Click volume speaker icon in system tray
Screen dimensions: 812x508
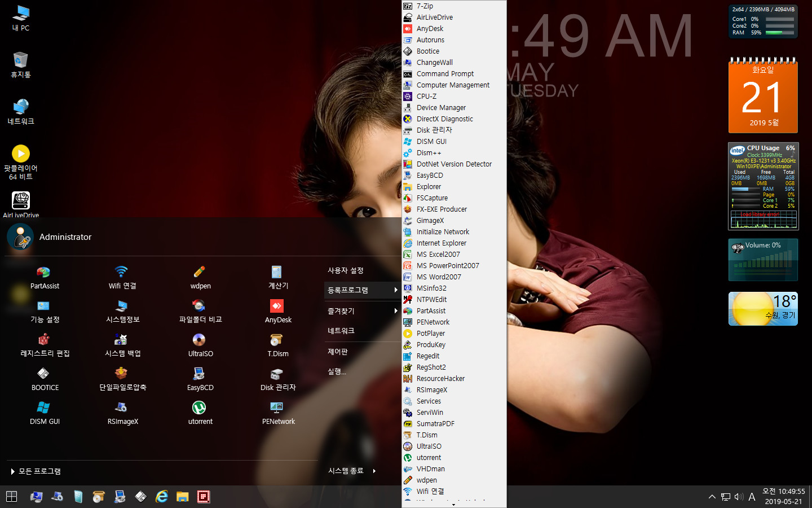[739, 497]
